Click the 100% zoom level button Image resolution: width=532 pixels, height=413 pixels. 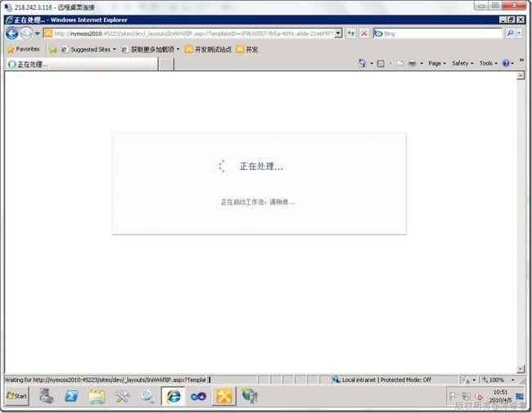(x=494, y=379)
